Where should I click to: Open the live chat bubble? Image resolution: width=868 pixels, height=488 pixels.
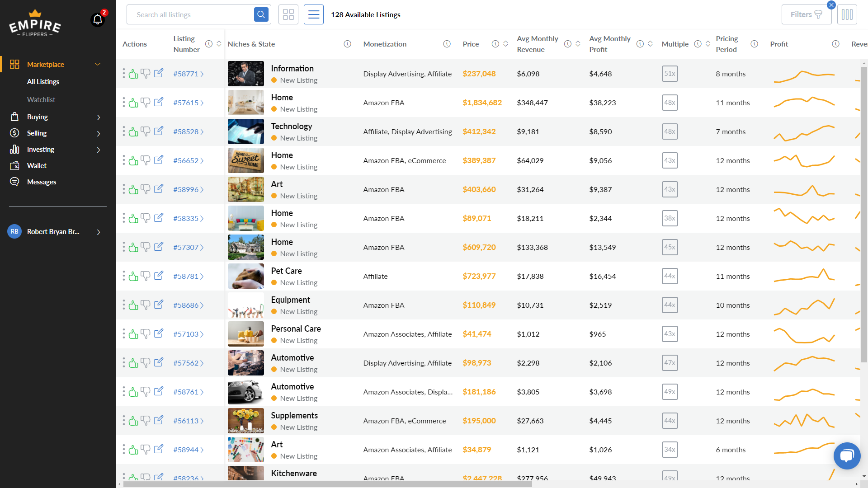[847, 455]
